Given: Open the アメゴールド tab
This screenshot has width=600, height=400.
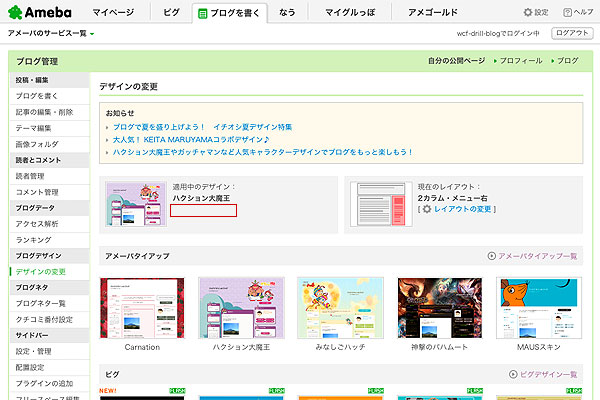Looking at the screenshot, I should [433, 12].
